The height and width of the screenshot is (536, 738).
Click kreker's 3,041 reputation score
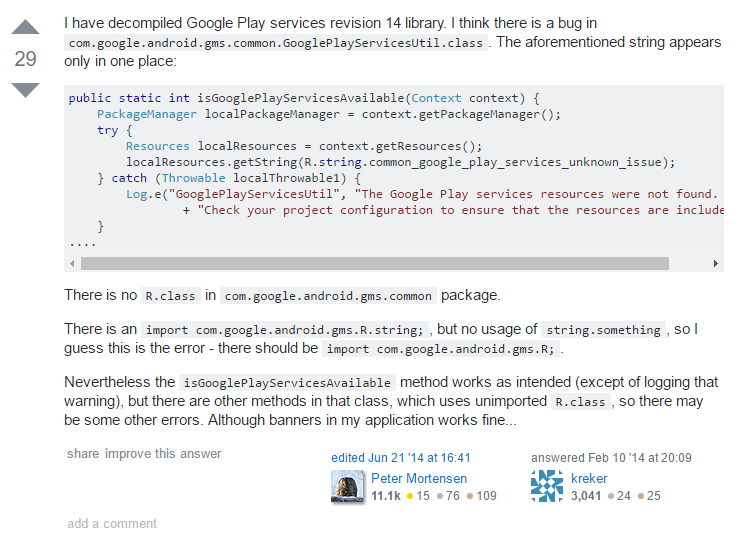tap(586, 496)
